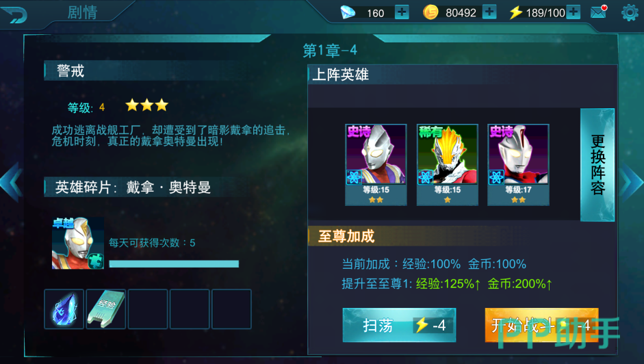Open the settings gear icon

point(630,12)
